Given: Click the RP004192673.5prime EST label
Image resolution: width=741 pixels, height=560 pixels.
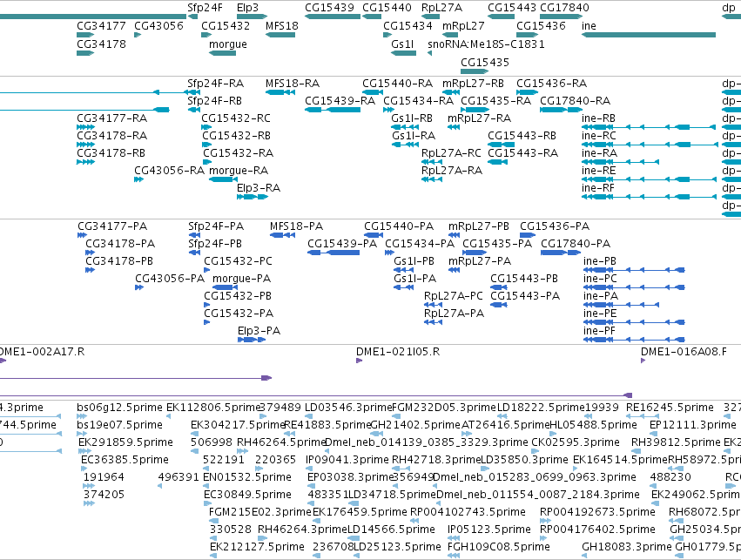Looking at the screenshot, I should click(x=598, y=512).
